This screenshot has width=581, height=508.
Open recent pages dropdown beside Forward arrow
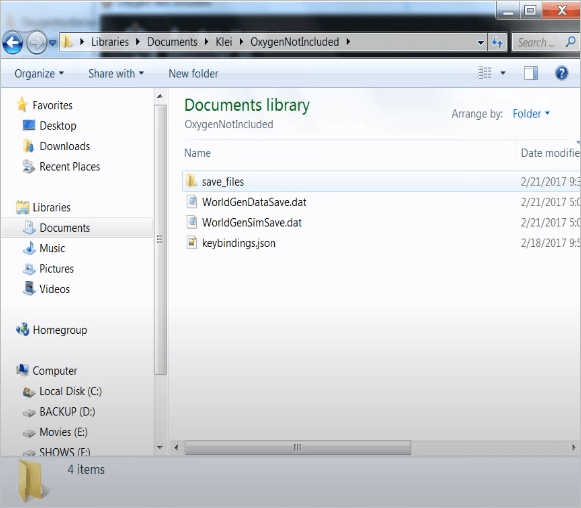click(x=53, y=43)
